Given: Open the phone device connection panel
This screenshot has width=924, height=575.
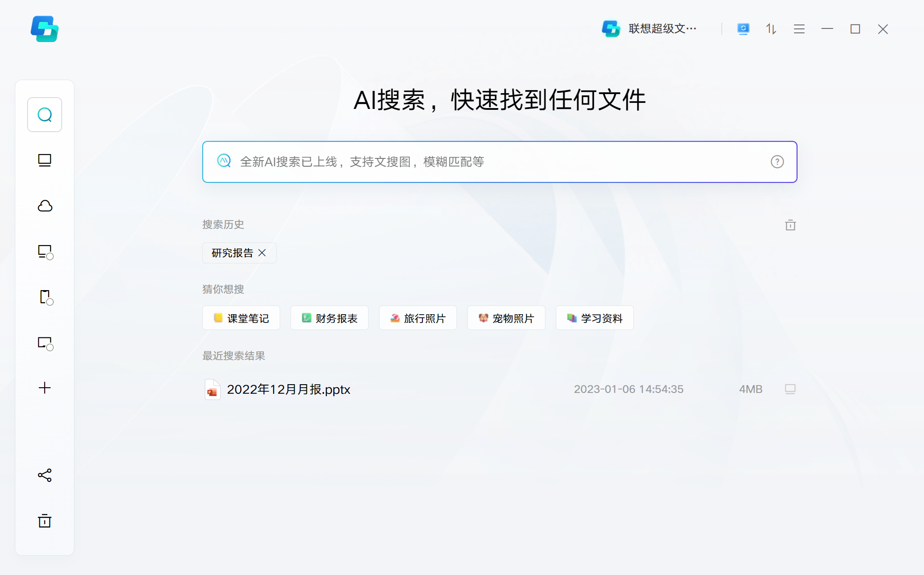Looking at the screenshot, I should pos(44,298).
